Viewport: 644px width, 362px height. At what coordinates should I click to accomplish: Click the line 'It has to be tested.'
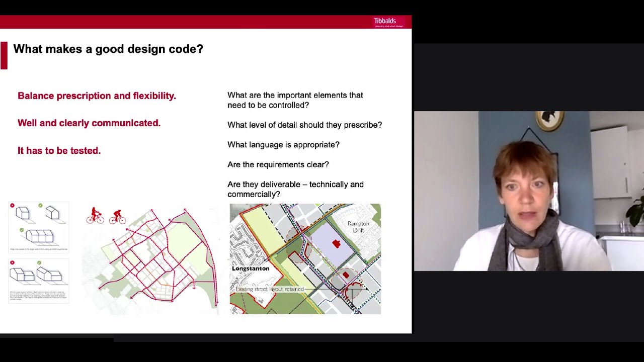point(59,150)
